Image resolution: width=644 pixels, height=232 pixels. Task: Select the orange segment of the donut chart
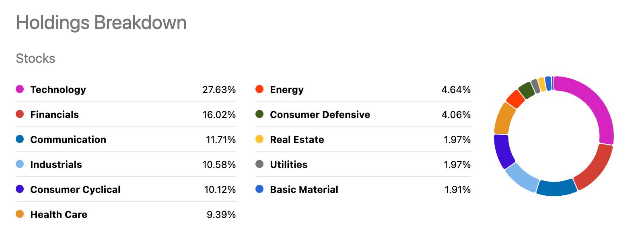point(504,118)
